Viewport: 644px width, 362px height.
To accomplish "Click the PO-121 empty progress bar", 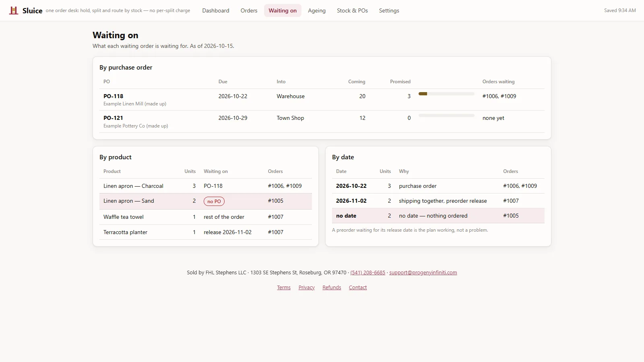I will (x=446, y=115).
